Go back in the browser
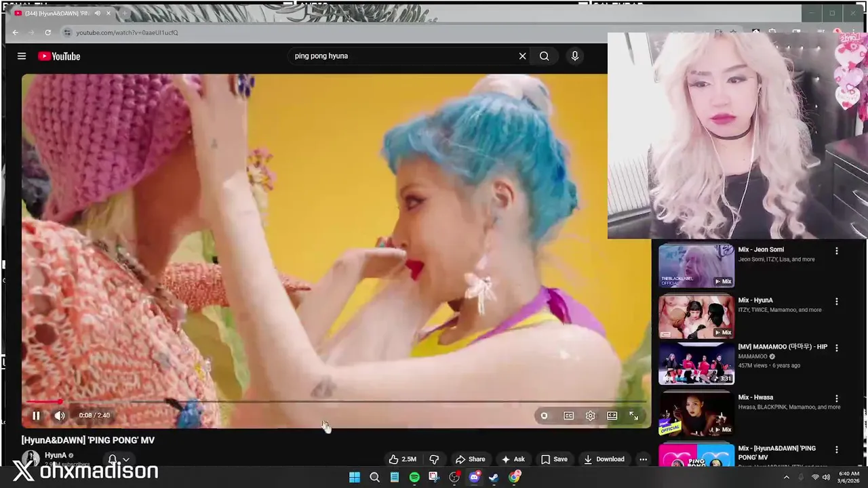Screen dimensions: 868x488 click(16, 33)
